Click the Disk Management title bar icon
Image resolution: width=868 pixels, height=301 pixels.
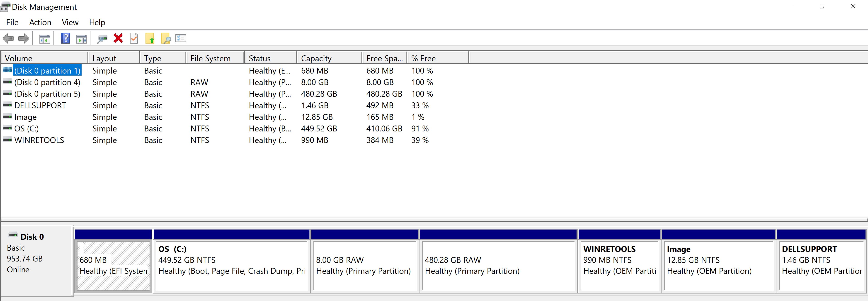tap(5, 7)
